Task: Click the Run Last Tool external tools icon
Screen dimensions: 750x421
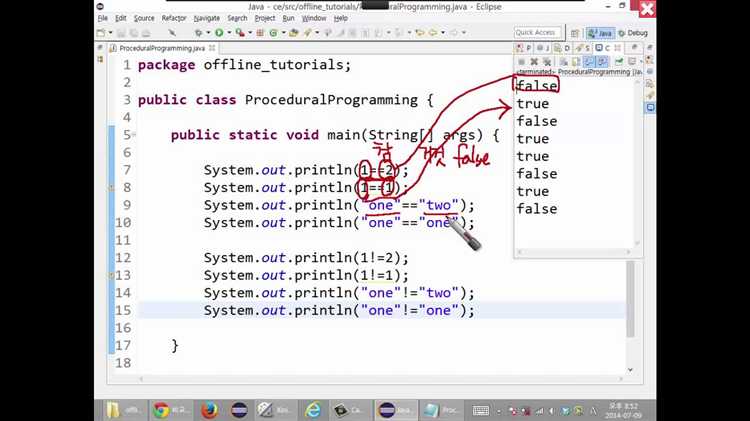Action: click(240, 33)
